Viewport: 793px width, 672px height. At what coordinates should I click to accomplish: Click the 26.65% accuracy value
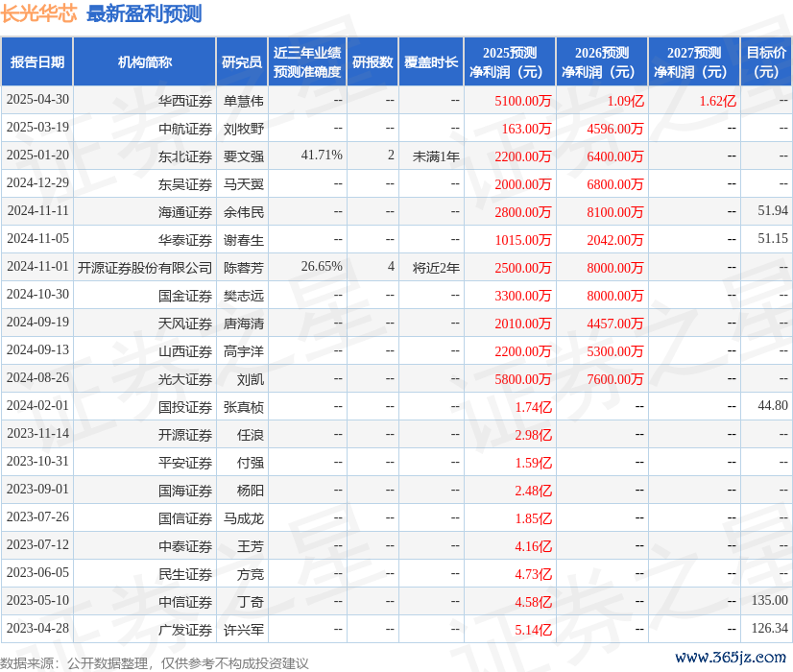point(322,266)
